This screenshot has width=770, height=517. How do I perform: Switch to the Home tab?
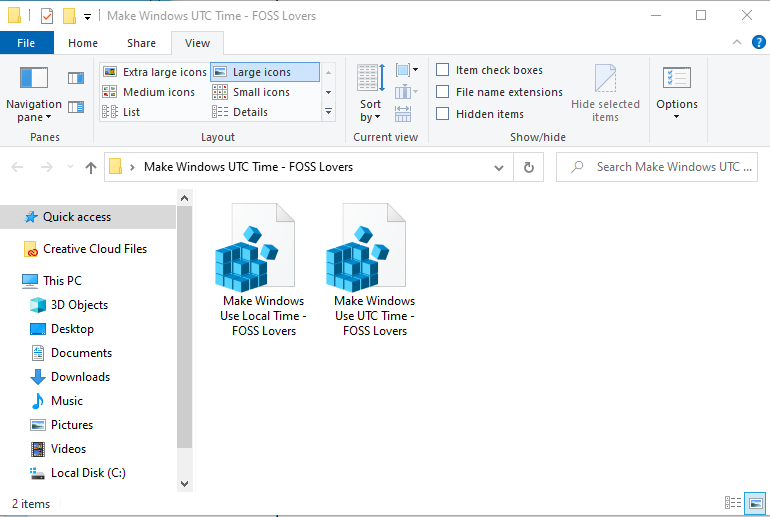point(83,43)
